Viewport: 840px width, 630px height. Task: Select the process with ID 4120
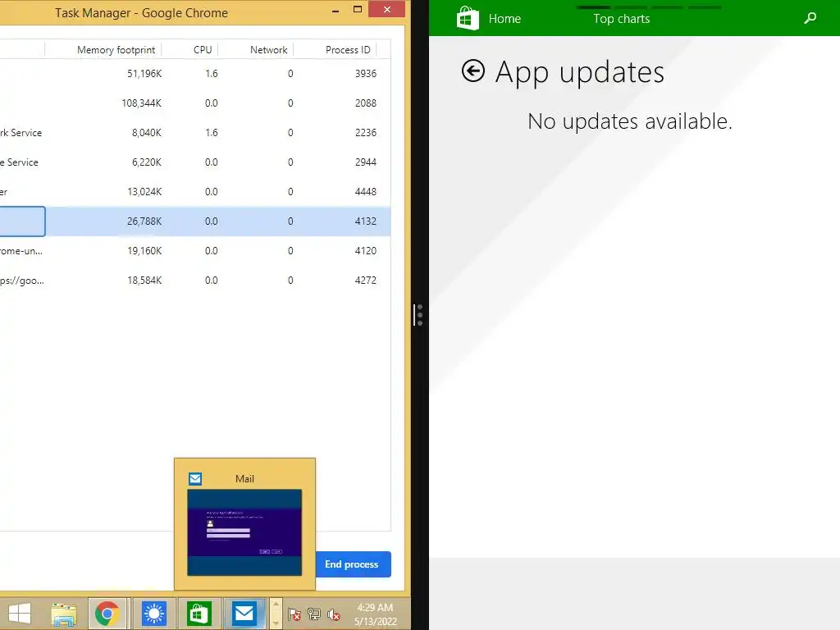[x=195, y=250]
